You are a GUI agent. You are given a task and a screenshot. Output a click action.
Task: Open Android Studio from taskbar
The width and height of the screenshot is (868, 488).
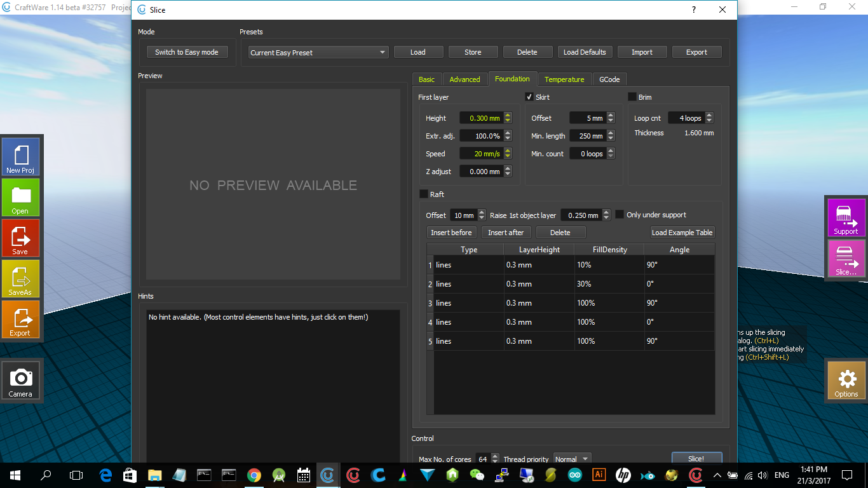278,475
